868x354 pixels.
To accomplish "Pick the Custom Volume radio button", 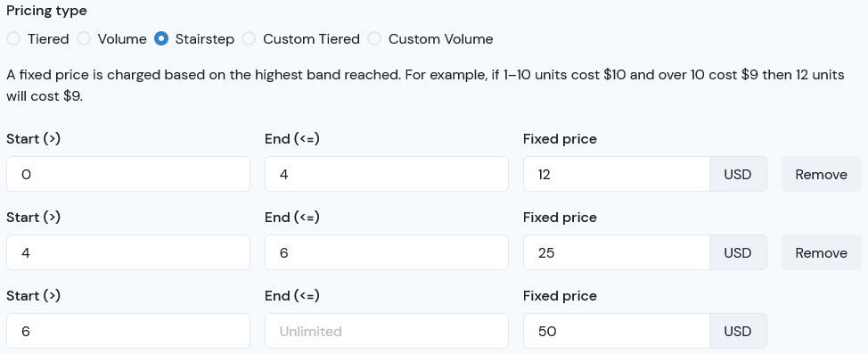I will 374,38.
